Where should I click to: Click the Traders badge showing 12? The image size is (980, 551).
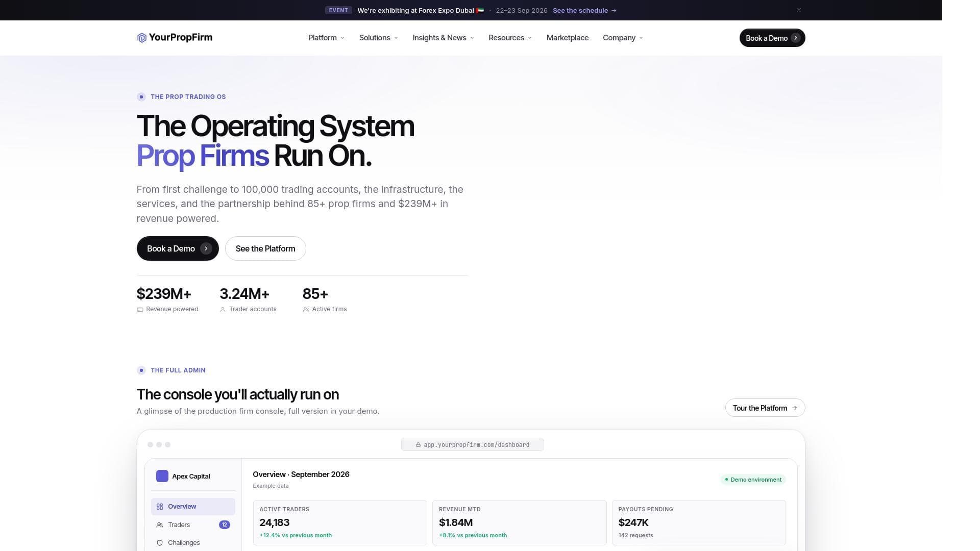click(225, 524)
